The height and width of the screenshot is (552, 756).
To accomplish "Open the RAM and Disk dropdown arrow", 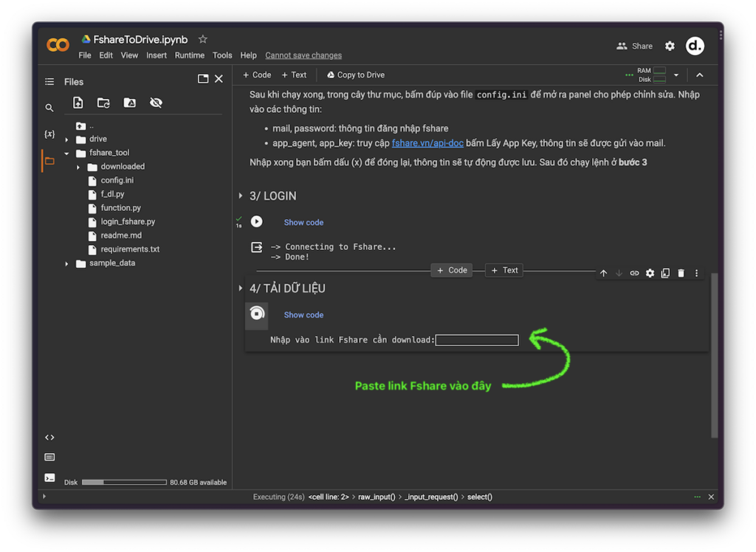I will click(676, 75).
